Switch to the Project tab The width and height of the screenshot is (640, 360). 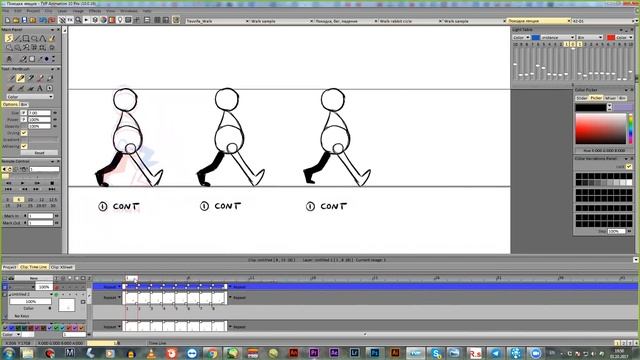[x=9, y=267]
